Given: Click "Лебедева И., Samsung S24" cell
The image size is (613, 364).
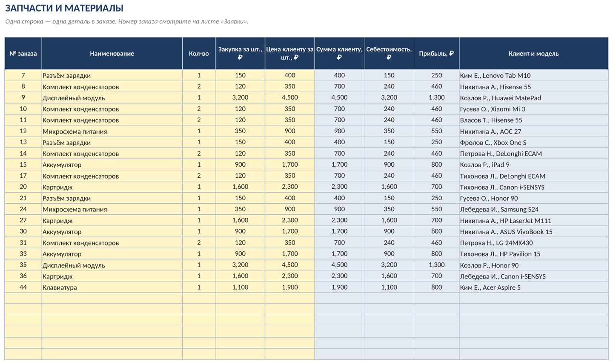Looking at the screenshot, I should 534,209.
